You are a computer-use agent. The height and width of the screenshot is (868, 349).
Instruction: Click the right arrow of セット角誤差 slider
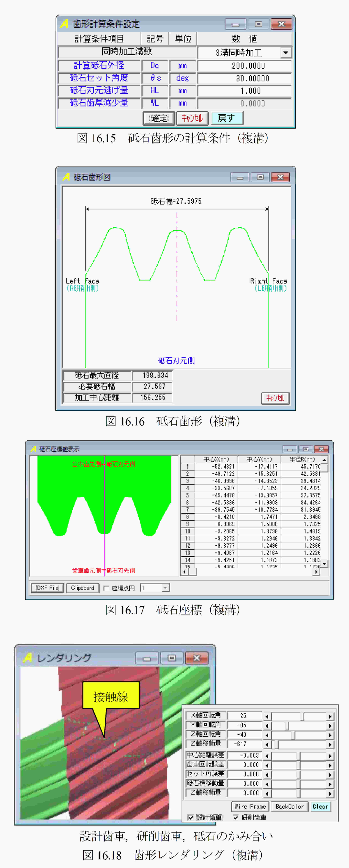tap(330, 775)
